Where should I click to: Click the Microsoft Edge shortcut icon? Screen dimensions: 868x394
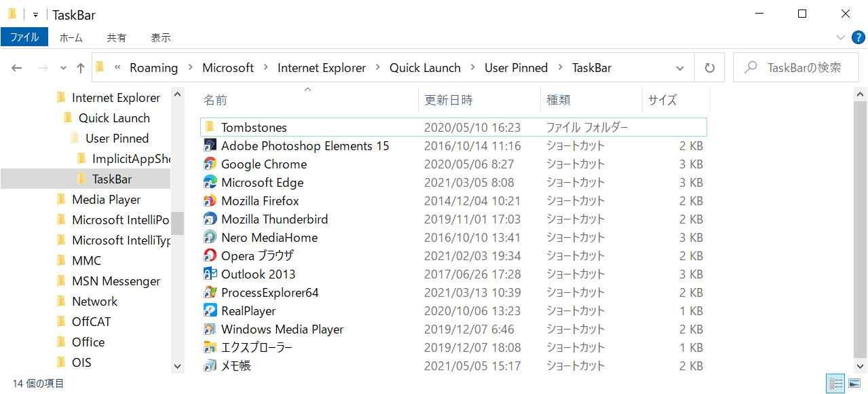(210, 182)
